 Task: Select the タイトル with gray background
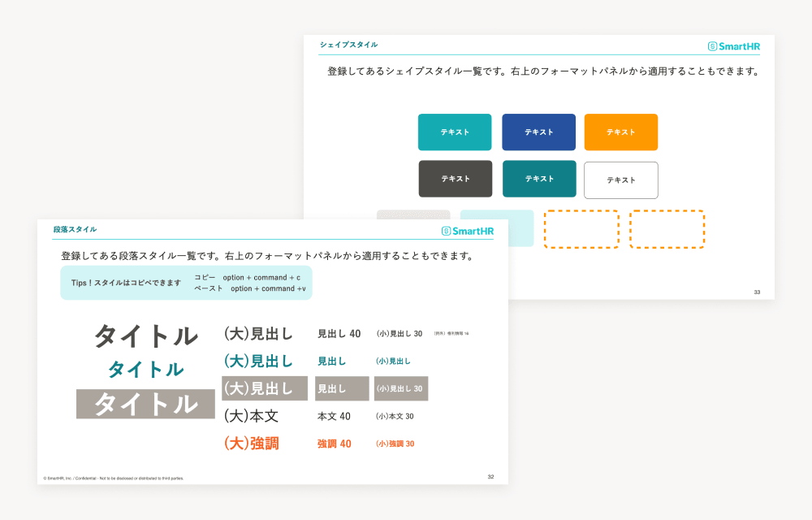tap(145, 404)
